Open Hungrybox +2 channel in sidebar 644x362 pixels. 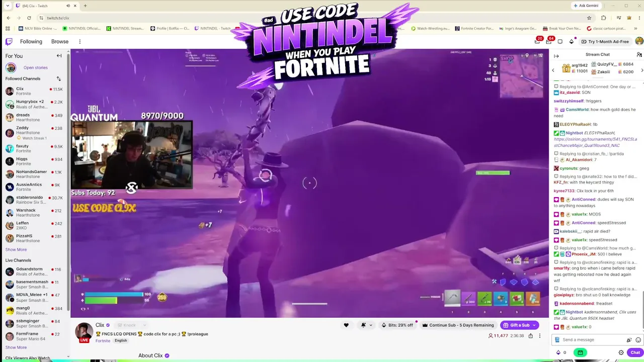pos(34,104)
